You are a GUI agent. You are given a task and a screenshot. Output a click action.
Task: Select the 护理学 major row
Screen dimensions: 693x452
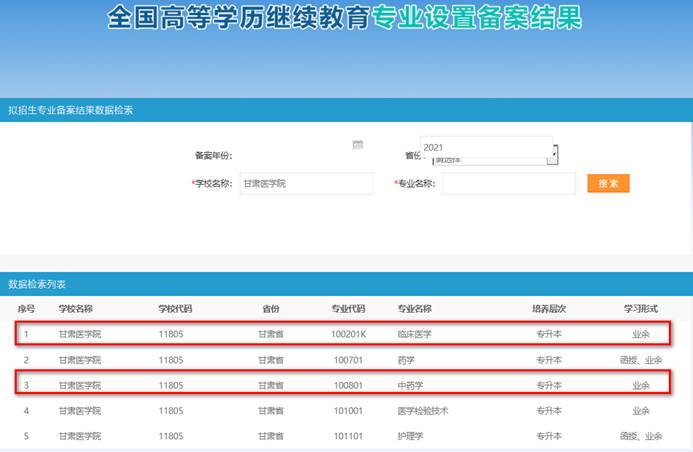point(410,436)
